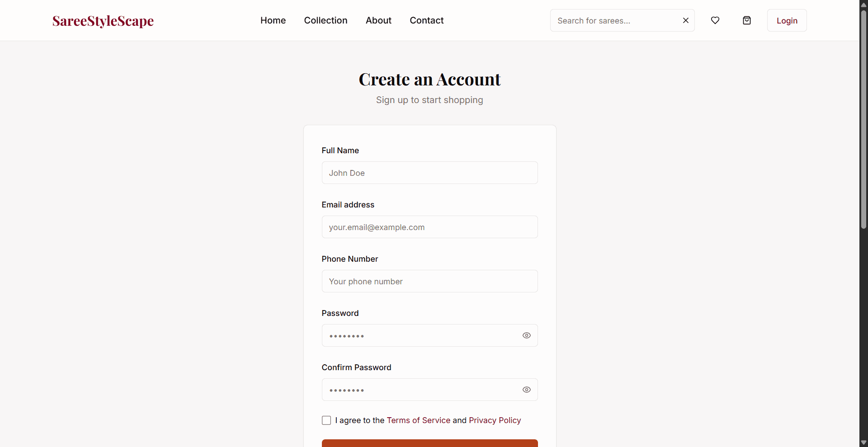Click the Full Name input field
The height and width of the screenshot is (447, 868).
(x=429, y=173)
